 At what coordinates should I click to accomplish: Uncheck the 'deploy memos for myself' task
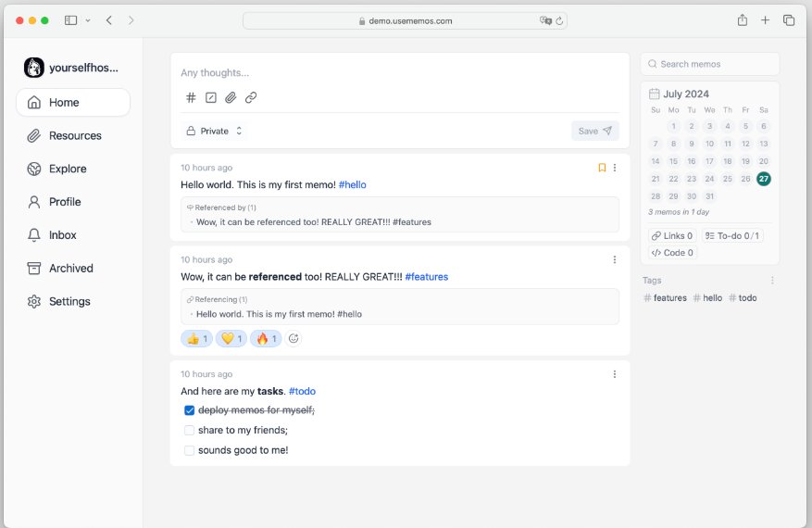[x=189, y=410]
